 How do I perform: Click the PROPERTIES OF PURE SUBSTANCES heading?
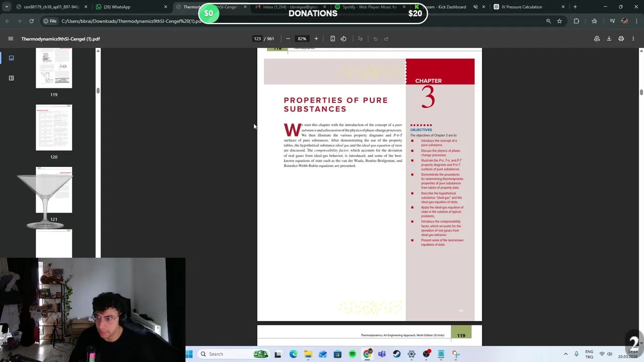(x=336, y=105)
